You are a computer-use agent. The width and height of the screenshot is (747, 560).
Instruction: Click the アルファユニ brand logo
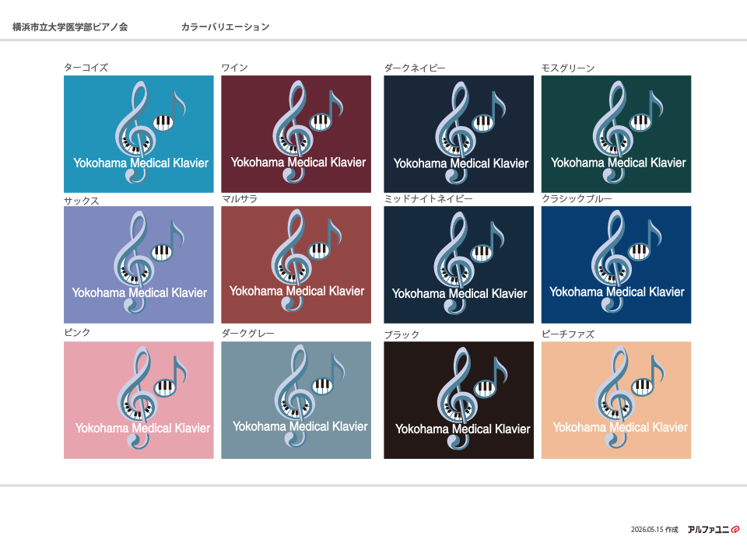point(714,530)
